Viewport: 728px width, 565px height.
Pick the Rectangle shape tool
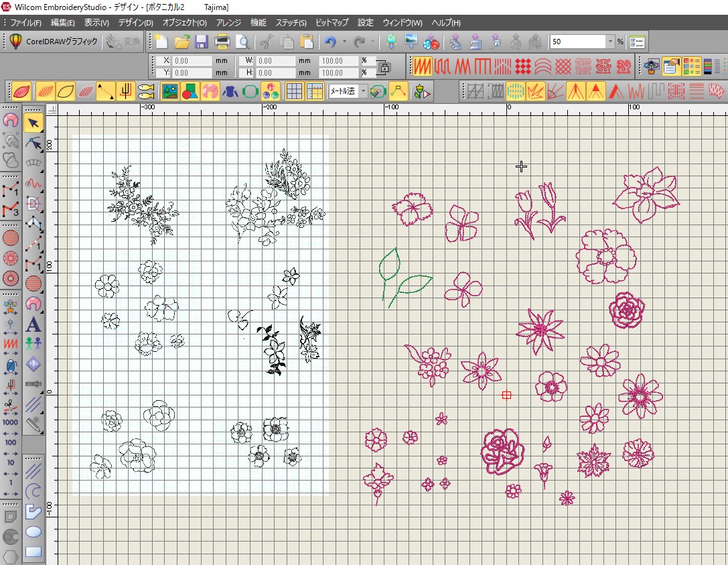tap(33, 552)
